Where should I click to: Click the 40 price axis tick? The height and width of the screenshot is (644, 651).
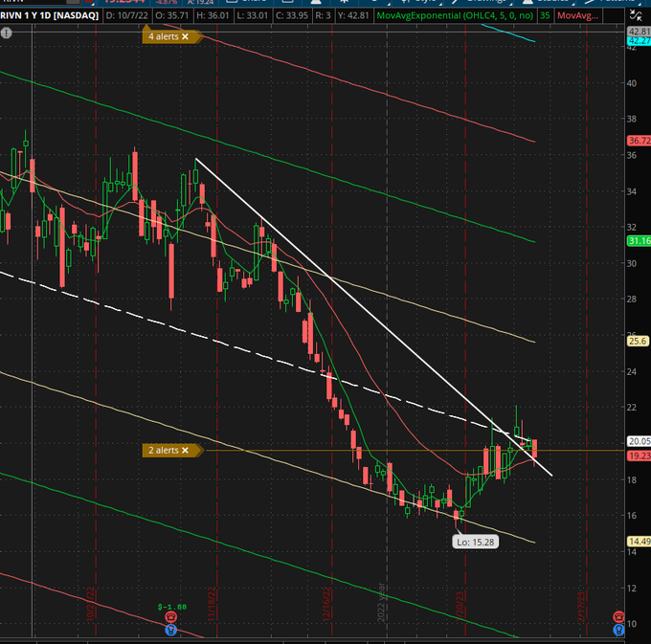point(632,83)
